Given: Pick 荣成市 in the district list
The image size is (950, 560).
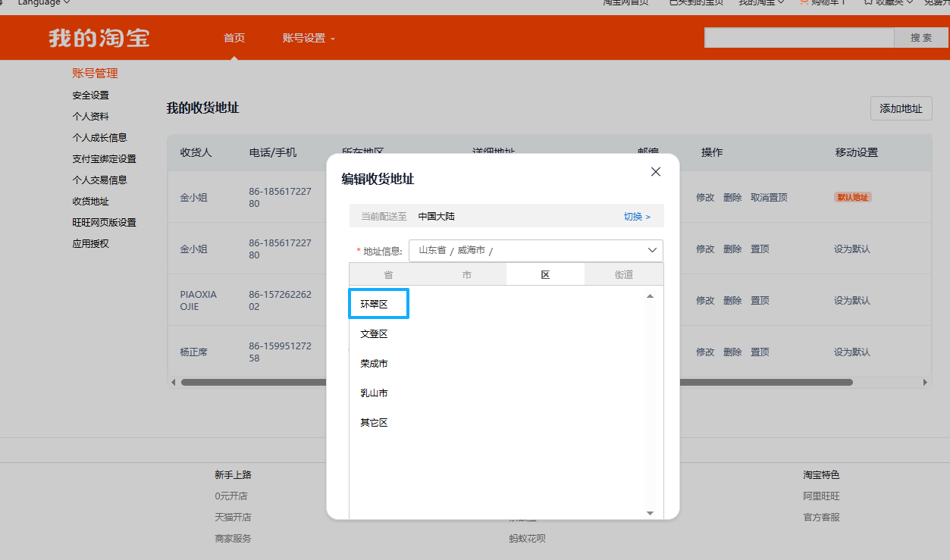Looking at the screenshot, I should pos(375,364).
